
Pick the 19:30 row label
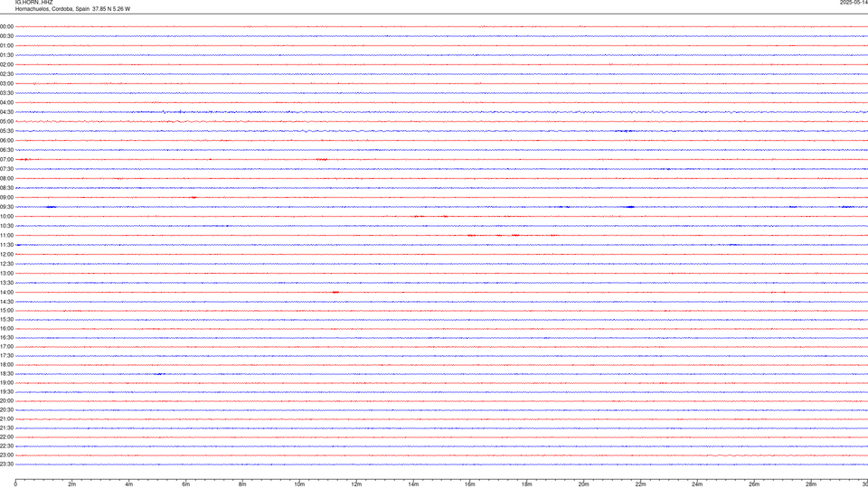point(6,391)
